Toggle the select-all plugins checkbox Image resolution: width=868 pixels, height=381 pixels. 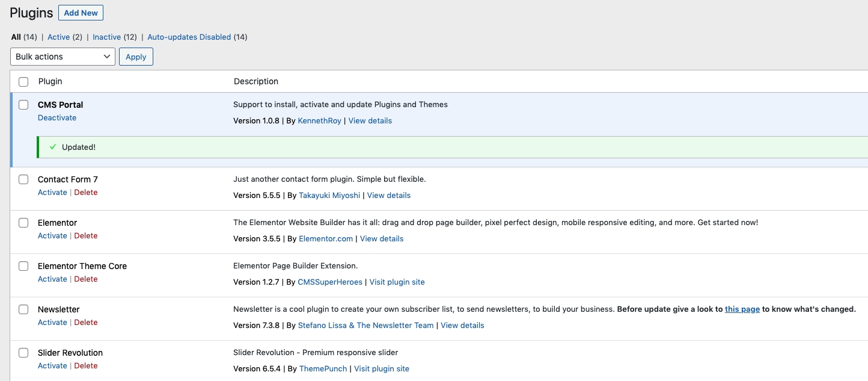click(23, 82)
